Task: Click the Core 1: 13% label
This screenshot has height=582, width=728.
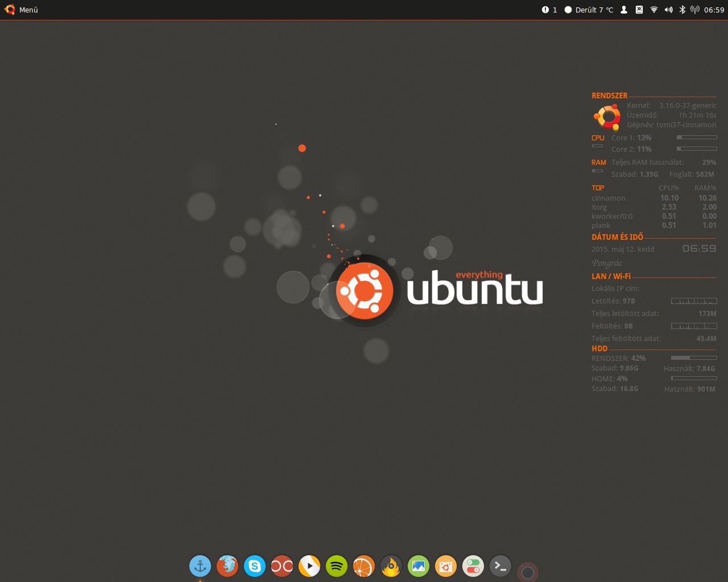Action: (x=631, y=138)
